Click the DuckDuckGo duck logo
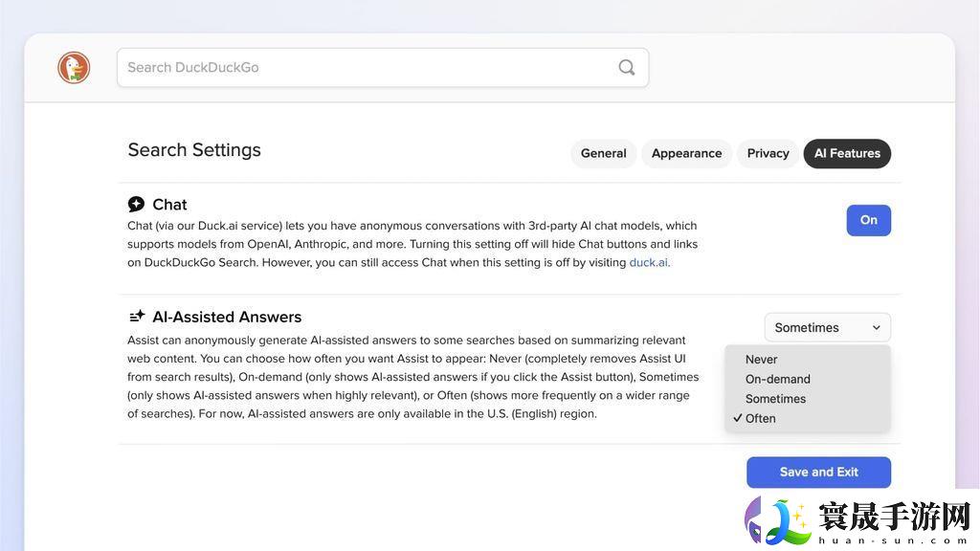Viewport: 980px width, 551px height. click(74, 67)
